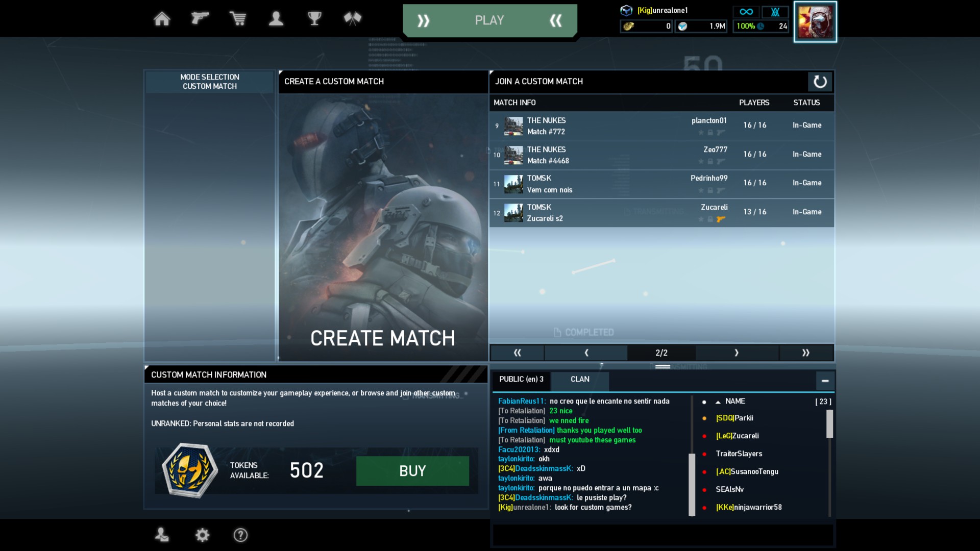980x551 pixels.
Task: Open the home screen icon
Action: (x=162, y=19)
